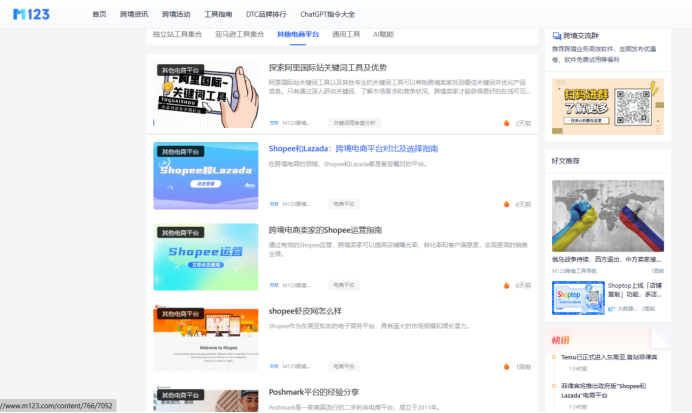
Task: Open article Poshmark平台的经验分享
Action: 314,392
